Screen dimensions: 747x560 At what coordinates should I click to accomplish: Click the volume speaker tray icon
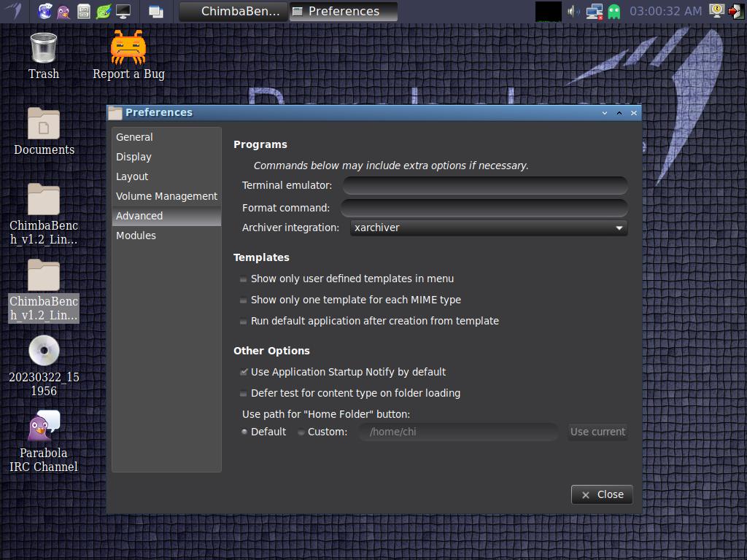pyautogui.click(x=573, y=11)
